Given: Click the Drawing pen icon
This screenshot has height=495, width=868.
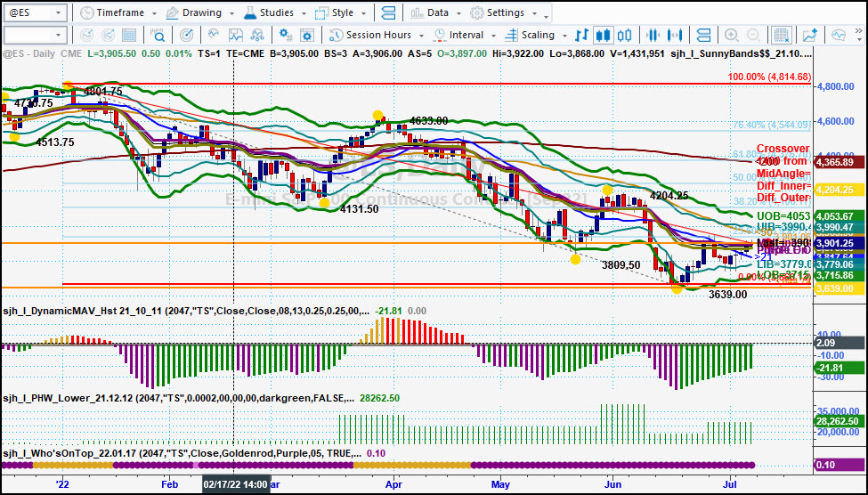Looking at the screenshot, I should point(172,12).
